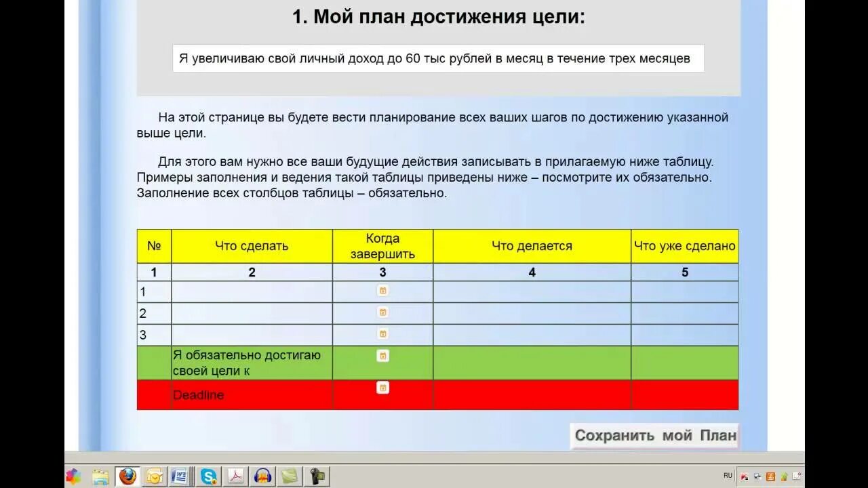868x488 pixels.
Task: Click the Deadline label in the red row
Action: click(198, 395)
